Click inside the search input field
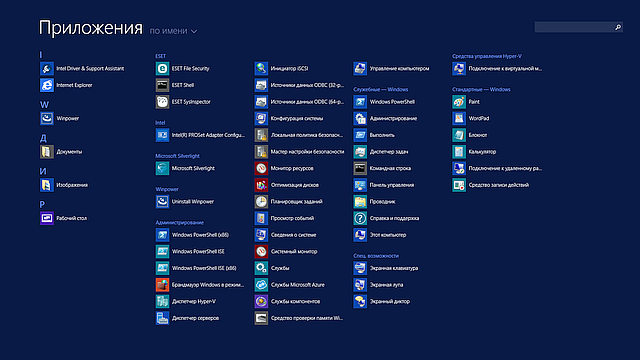This screenshot has width=640, height=360. (573, 27)
